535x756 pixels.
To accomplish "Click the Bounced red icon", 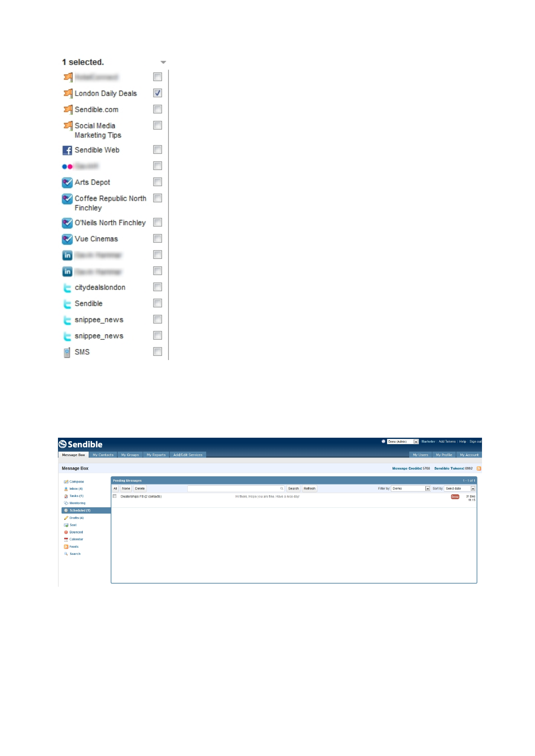I will (66, 532).
